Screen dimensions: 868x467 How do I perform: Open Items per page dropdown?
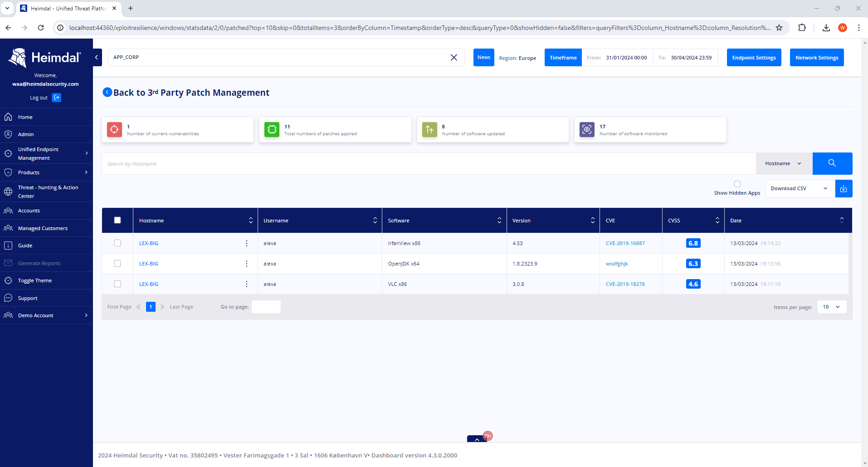[832, 307]
